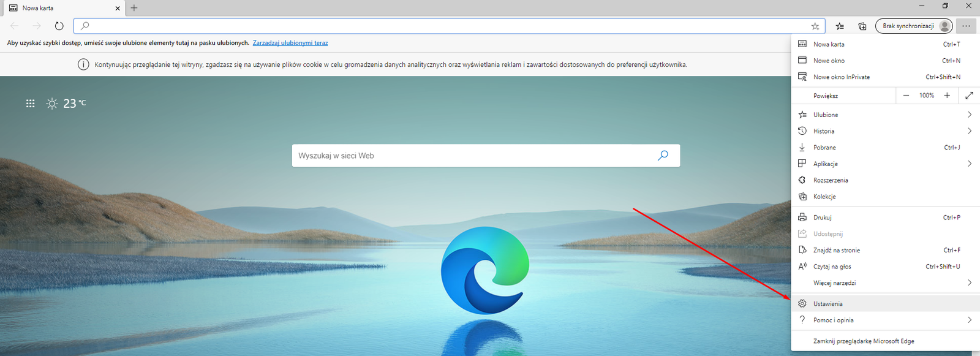The height and width of the screenshot is (356, 980).
Task: Click the favorites star in address bar
Action: click(815, 26)
